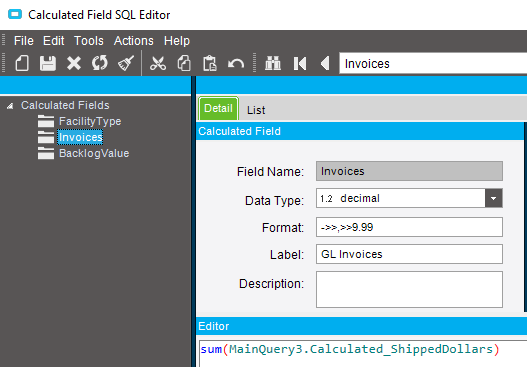Viewport: 527px width, 367px height.
Task: Open the Data Type dropdown arrow
Action: click(493, 198)
